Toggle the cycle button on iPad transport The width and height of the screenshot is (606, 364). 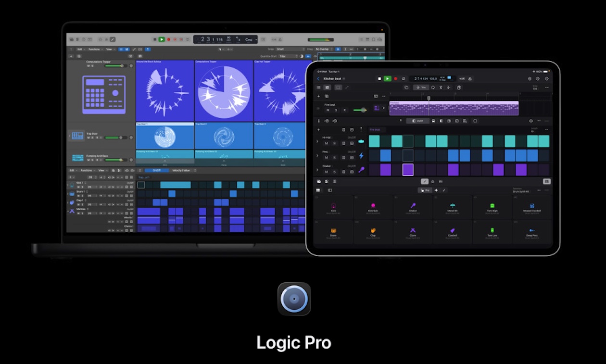[404, 78]
